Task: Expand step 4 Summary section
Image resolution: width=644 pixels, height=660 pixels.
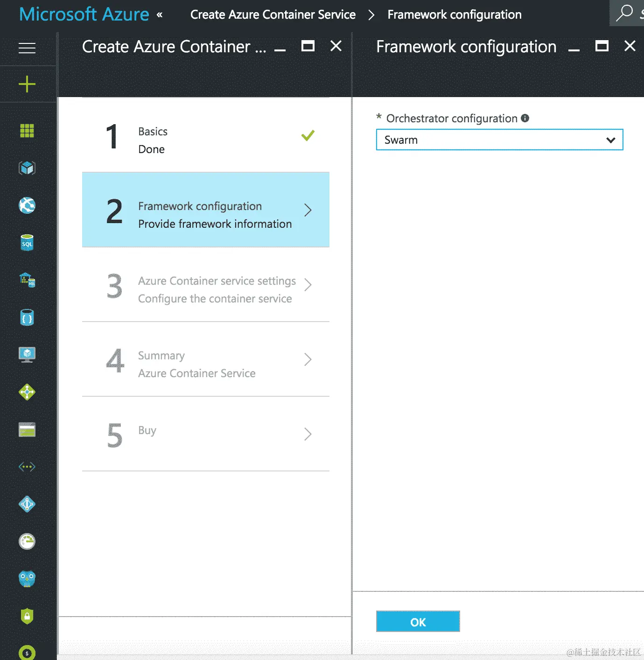Action: pos(205,364)
